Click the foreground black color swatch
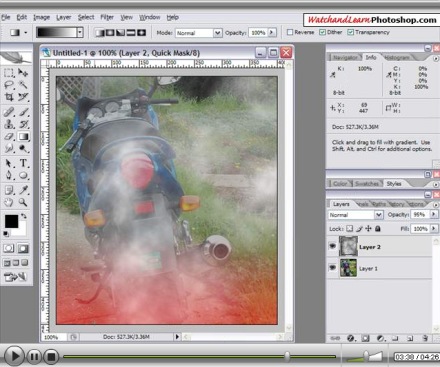440x367 pixels. click(11, 222)
